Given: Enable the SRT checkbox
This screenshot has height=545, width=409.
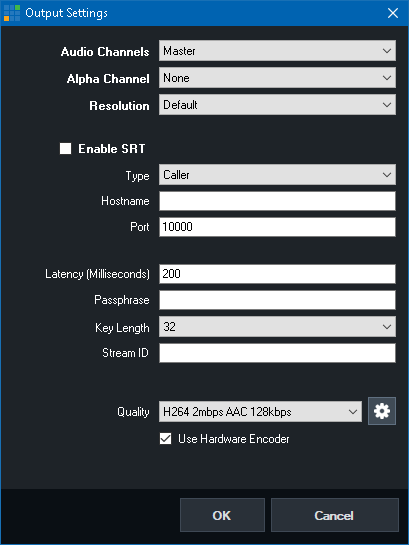Looking at the screenshot, I should click(65, 148).
